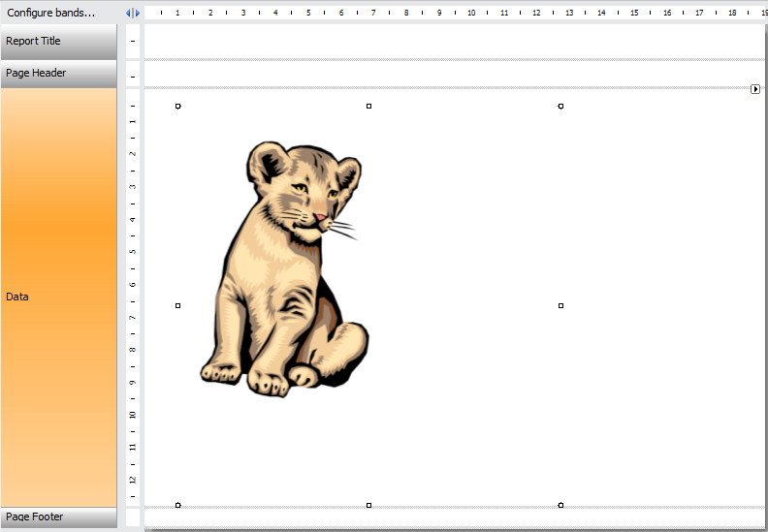This screenshot has width=768, height=532.
Task: Select the Page Footer band
Action: tap(59, 517)
